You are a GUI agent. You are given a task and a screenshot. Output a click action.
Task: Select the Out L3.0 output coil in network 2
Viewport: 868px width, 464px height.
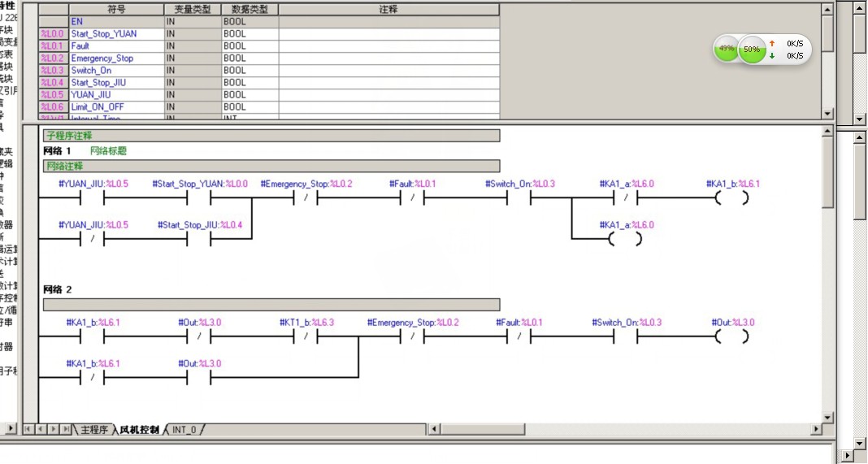coord(732,336)
